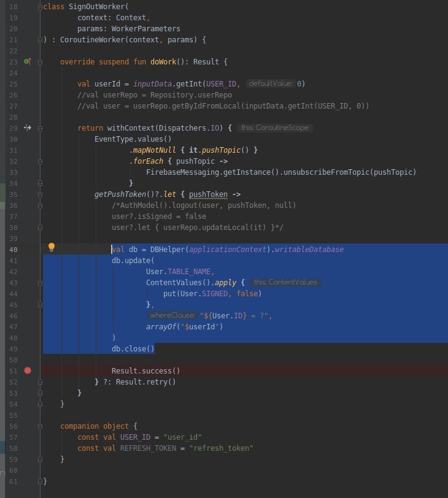Click the fold end marker on line 45
Image resolution: width=448 pixels, height=498 pixels.
click(40, 305)
